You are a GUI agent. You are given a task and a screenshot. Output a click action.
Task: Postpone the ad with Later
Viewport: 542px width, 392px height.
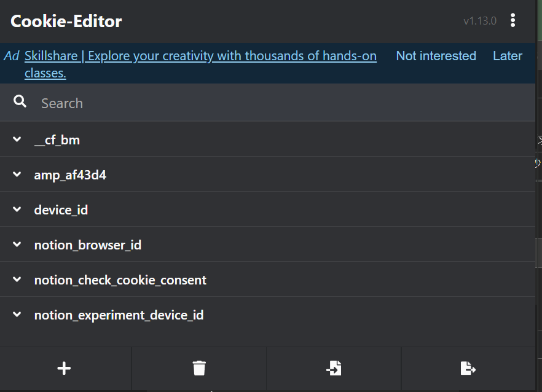(x=507, y=56)
